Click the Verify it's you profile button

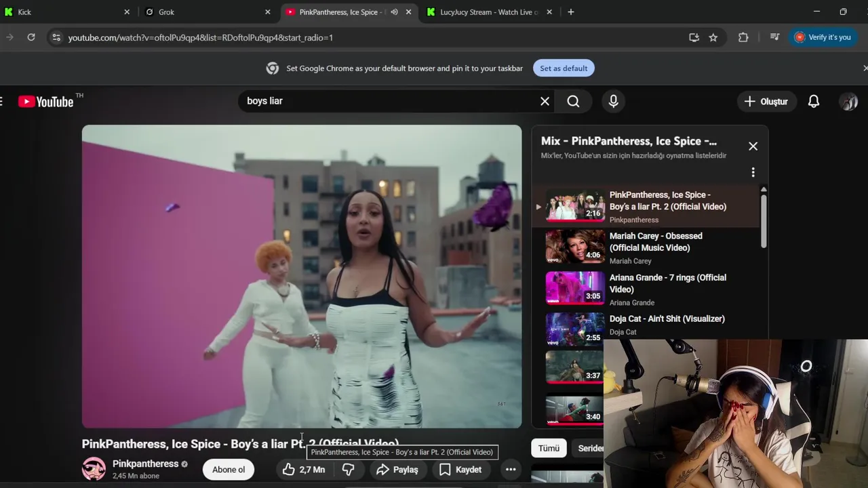click(x=823, y=37)
